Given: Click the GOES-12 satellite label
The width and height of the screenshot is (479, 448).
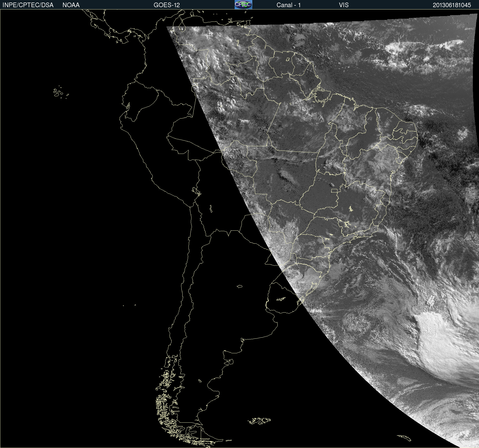Looking at the screenshot, I should pyautogui.click(x=167, y=5).
